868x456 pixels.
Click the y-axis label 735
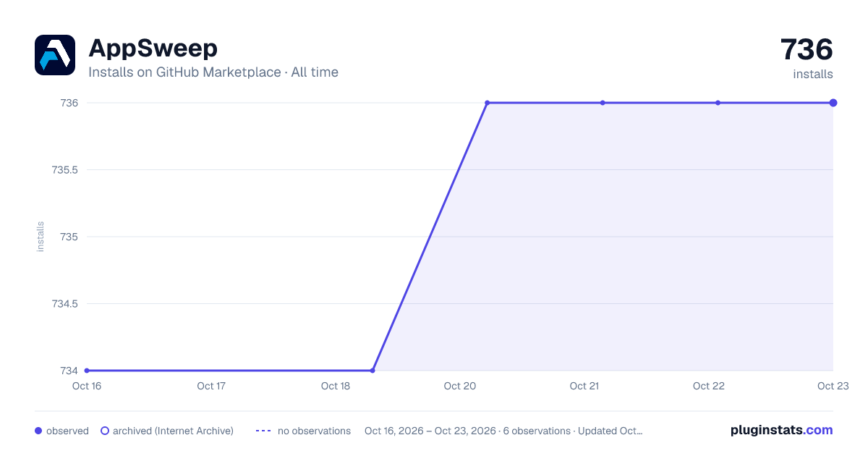coord(69,237)
